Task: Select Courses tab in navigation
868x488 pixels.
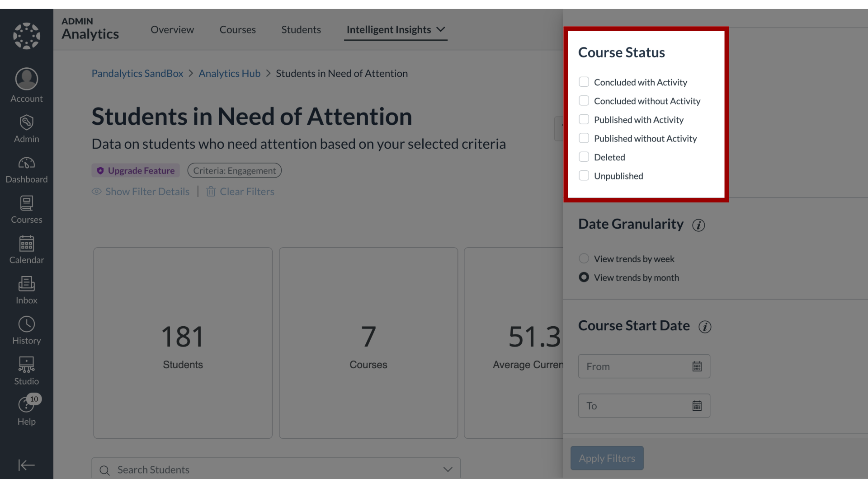Action: [x=237, y=29]
